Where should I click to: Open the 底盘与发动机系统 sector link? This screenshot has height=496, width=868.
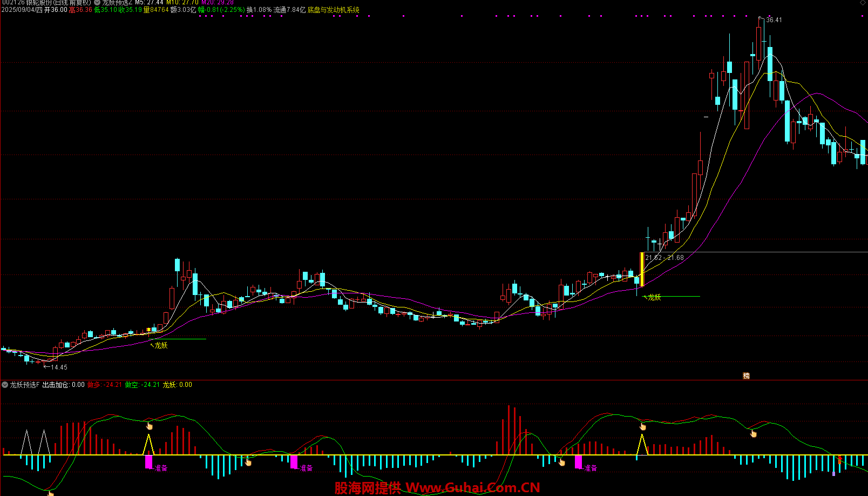tap(334, 10)
